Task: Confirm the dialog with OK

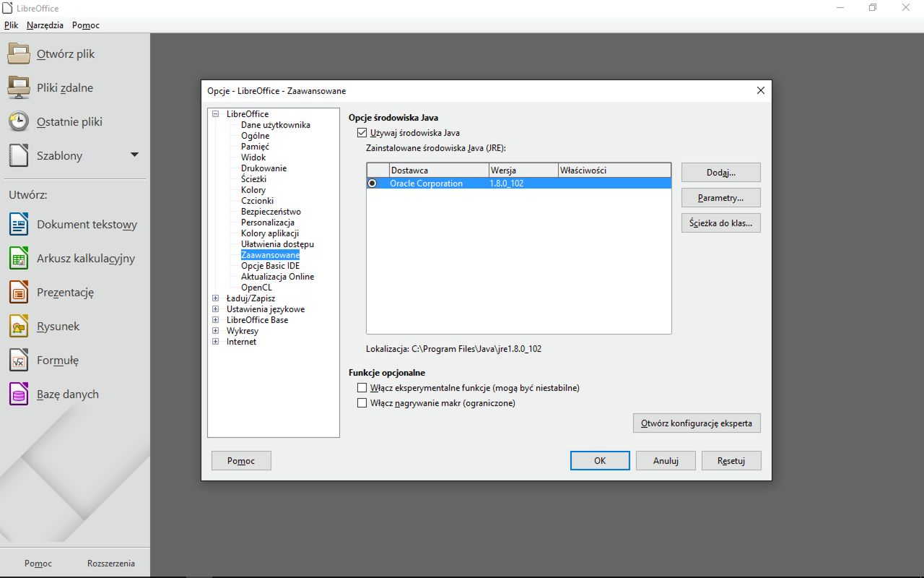Action: pos(600,461)
